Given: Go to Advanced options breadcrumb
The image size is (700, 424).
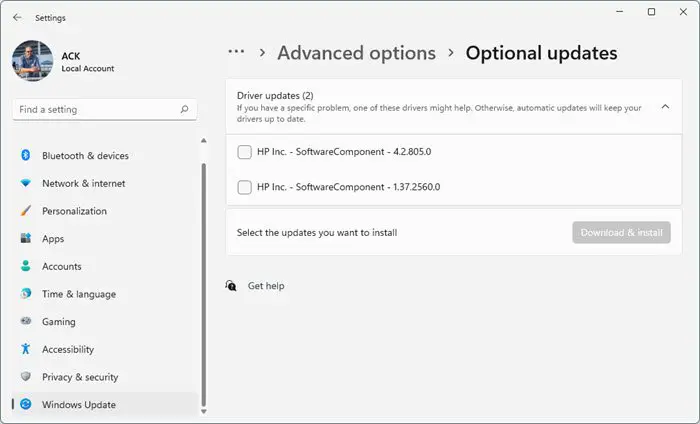Looking at the screenshot, I should pos(356,53).
